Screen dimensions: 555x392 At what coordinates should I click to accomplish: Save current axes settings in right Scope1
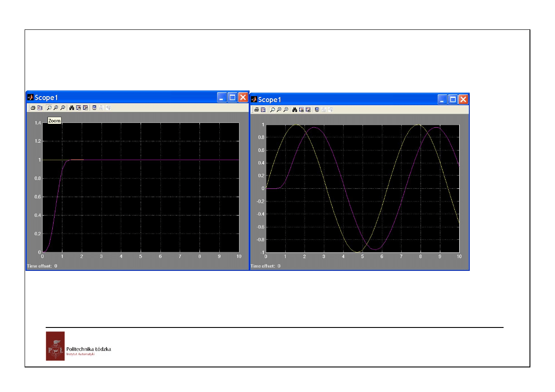click(x=301, y=110)
